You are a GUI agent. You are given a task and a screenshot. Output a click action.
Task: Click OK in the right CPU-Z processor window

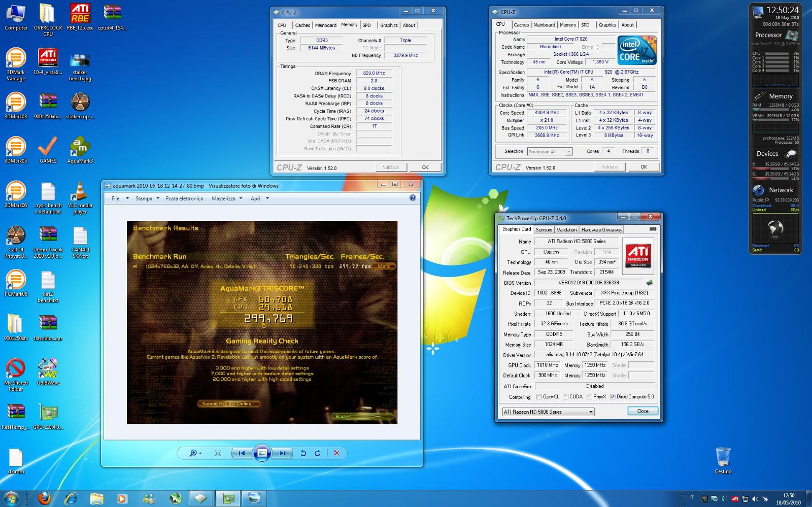[x=644, y=166]
